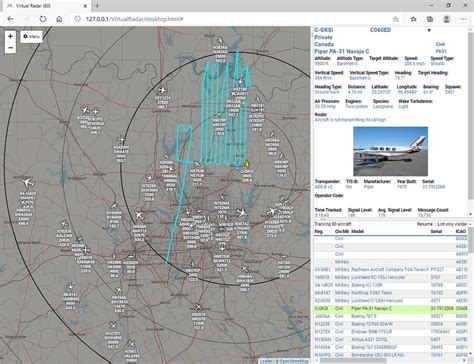Open browser settings ellipsis menu
Screen dimensions: 474x364
click(464, 19)
